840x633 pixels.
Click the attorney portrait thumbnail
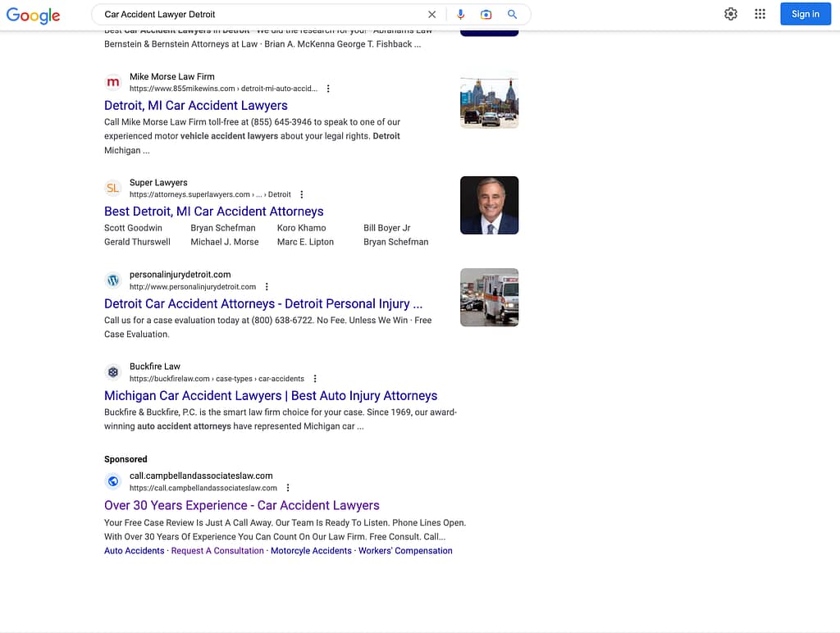pyautogui.click(x=489, y=205)
